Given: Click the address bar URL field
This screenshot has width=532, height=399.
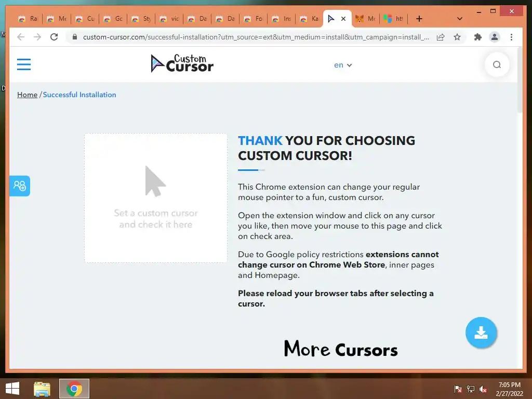Looking at the screenshot, I should 256,37.
